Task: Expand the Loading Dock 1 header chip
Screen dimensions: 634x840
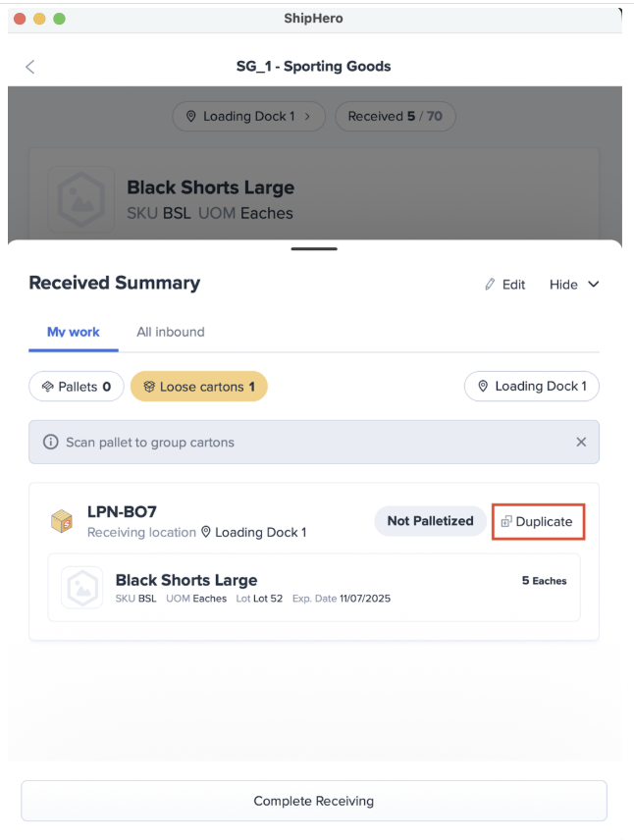Action: (x=248, y=116)
